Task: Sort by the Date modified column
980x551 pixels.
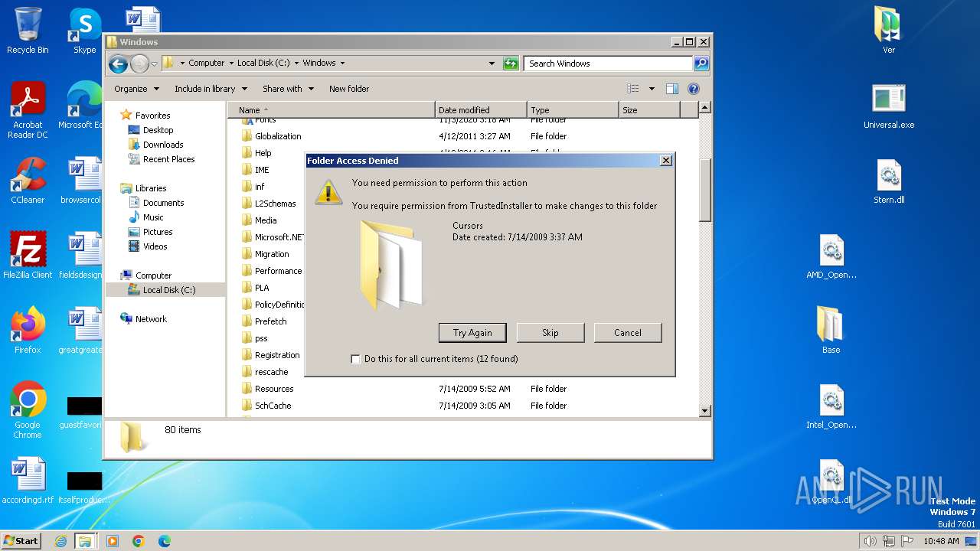Action: tap(481, 110)
